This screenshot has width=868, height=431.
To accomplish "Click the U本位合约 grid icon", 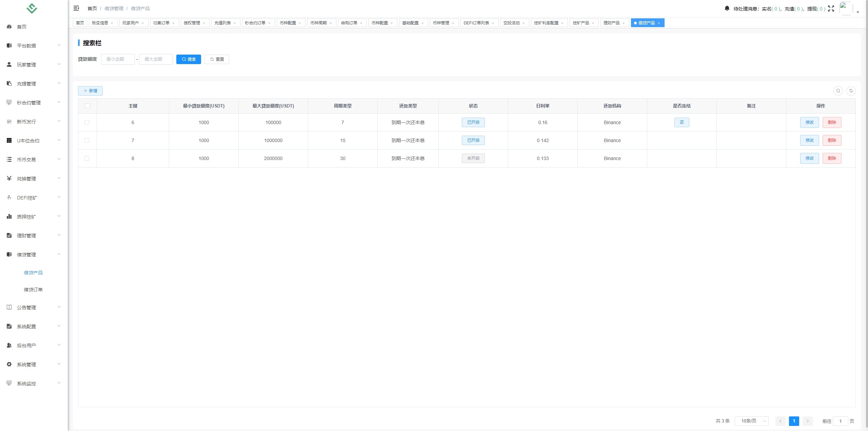I will (x=9, y=140).
